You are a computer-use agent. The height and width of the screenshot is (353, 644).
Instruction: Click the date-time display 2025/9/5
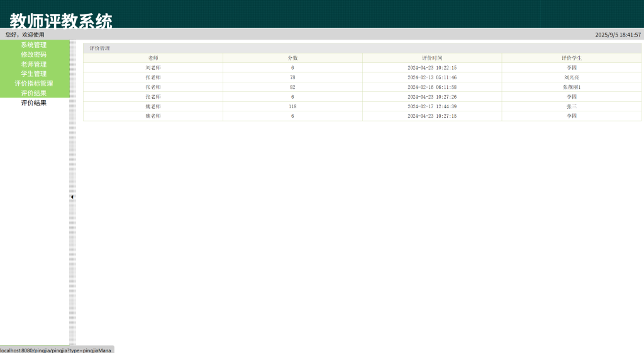tap(618, 35)
